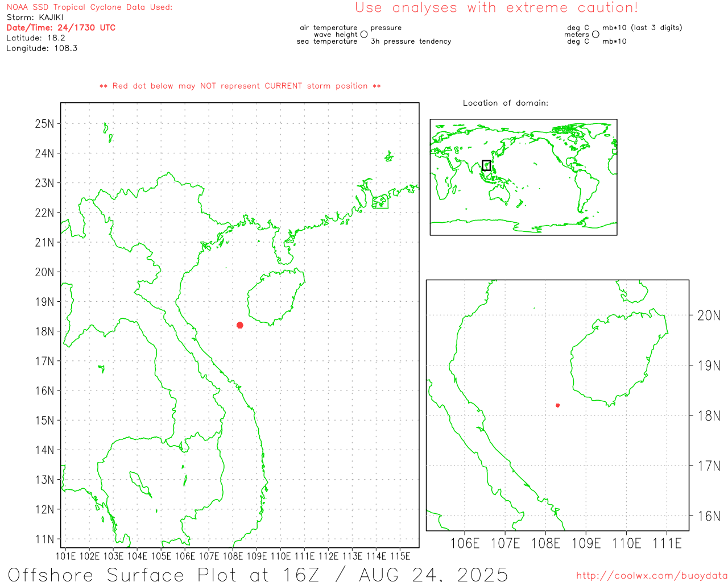The width and height of the screenshot is (728, 582).
Task: Click the '3h pressure tendency' legend label
Action: pos(411,41)
